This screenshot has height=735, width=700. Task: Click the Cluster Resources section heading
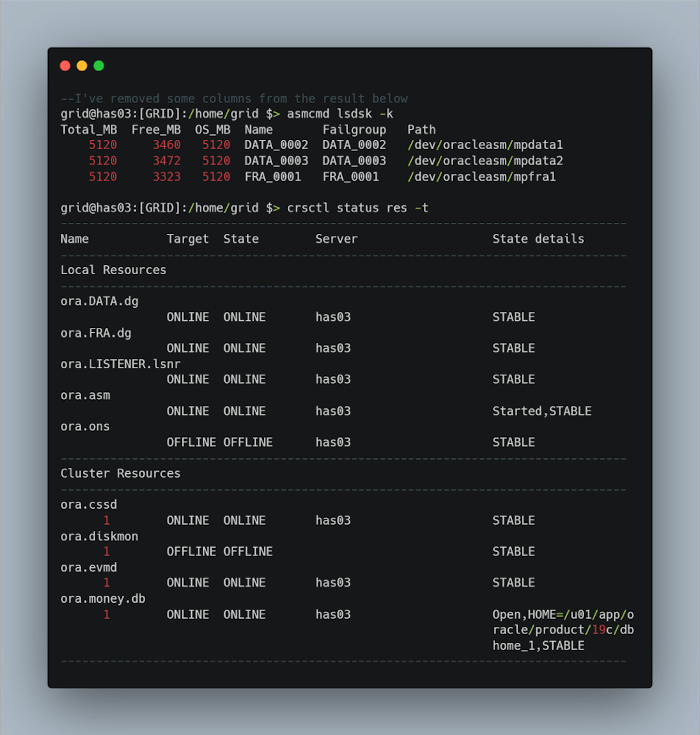click(121, 473)
